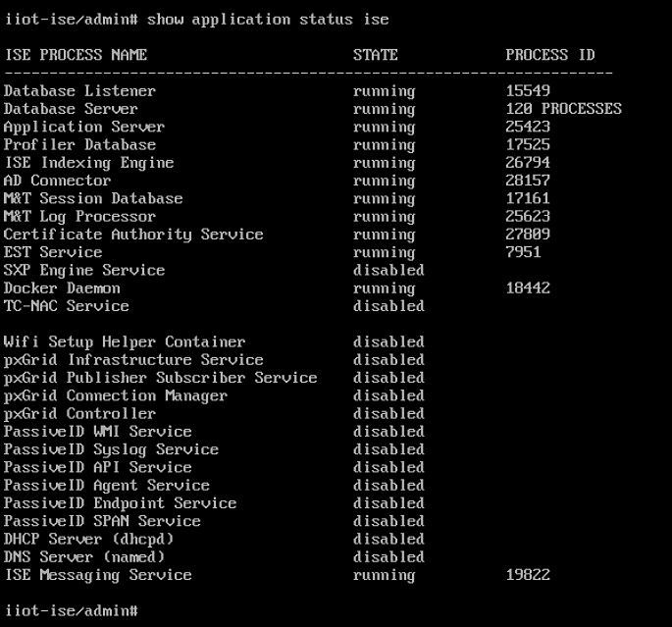
Task: Click process ID 17525
Action: (528, 145)
